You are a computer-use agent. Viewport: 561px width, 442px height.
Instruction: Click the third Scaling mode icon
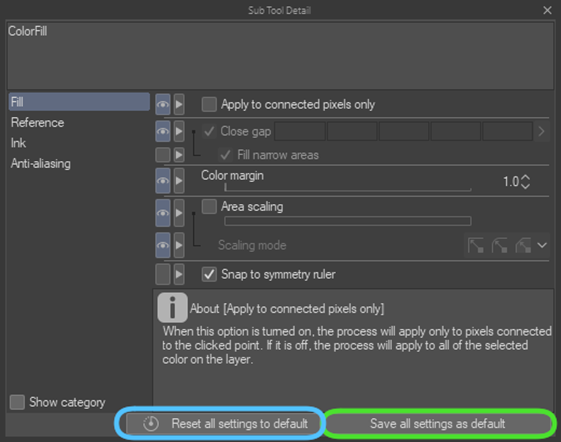pos(523,246)
